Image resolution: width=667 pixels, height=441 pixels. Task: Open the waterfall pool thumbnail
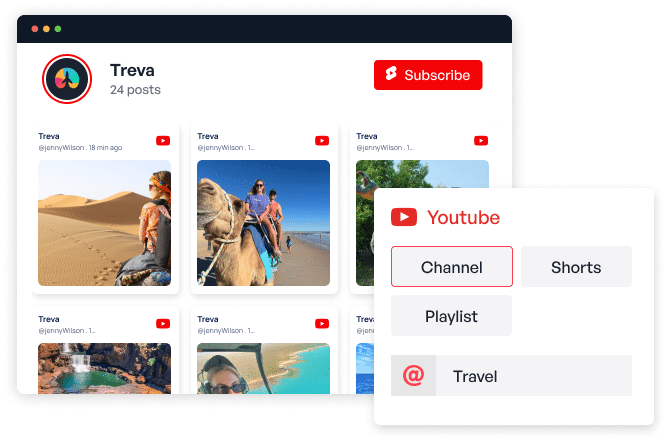[x=104, y=368]
